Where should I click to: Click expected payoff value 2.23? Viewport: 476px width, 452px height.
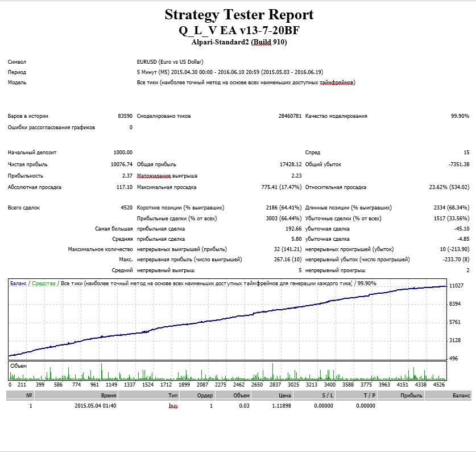296,176
